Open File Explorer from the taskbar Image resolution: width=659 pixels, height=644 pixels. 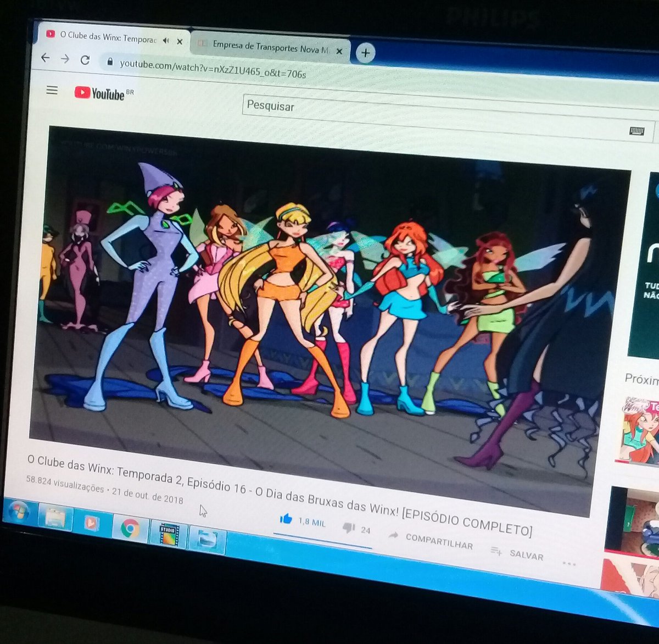[x=55, y=519]
